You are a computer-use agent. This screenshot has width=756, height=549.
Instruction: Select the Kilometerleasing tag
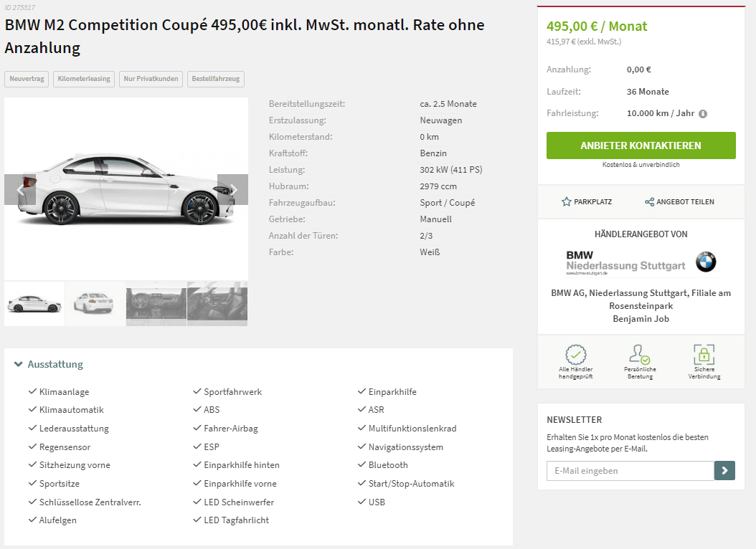click(x=84, y=79)
